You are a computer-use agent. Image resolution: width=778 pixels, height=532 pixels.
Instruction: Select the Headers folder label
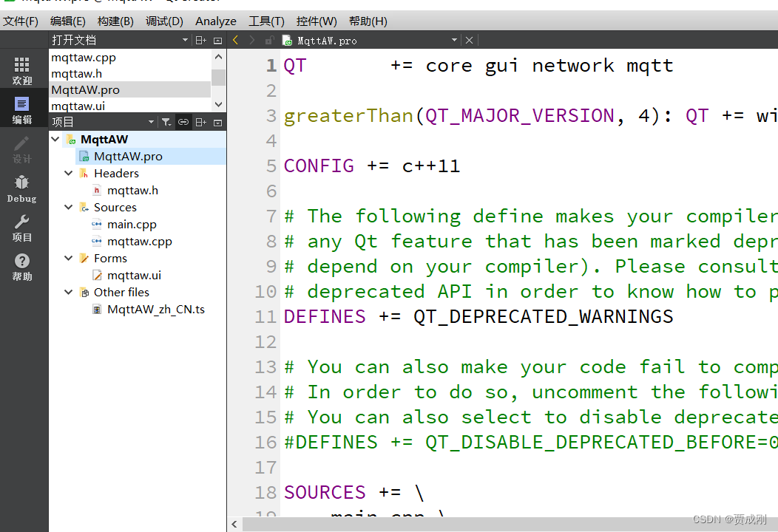point(116,174)
